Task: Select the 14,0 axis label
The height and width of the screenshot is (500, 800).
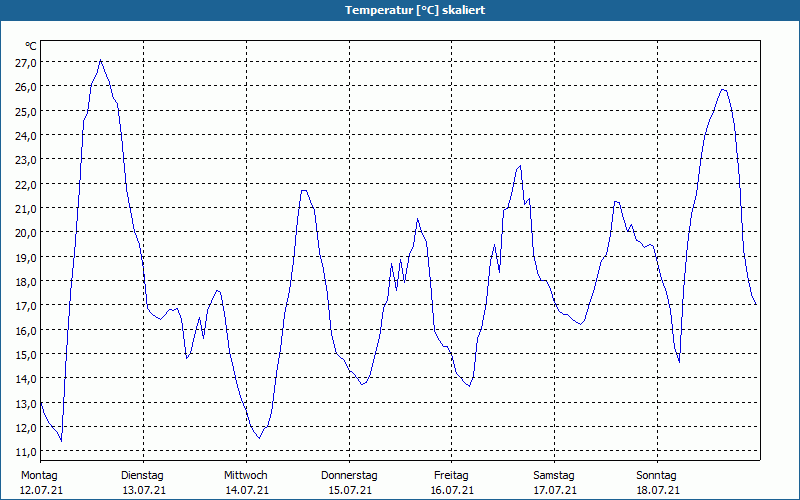Action: point(26,379)
